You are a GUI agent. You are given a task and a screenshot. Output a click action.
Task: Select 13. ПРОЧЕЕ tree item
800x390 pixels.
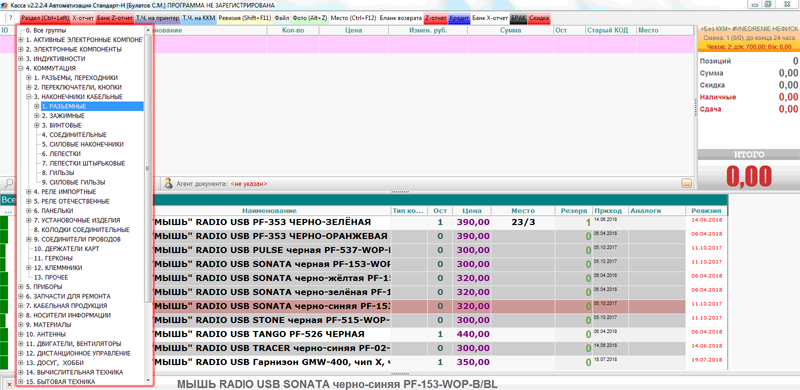(x=51, y=277)
